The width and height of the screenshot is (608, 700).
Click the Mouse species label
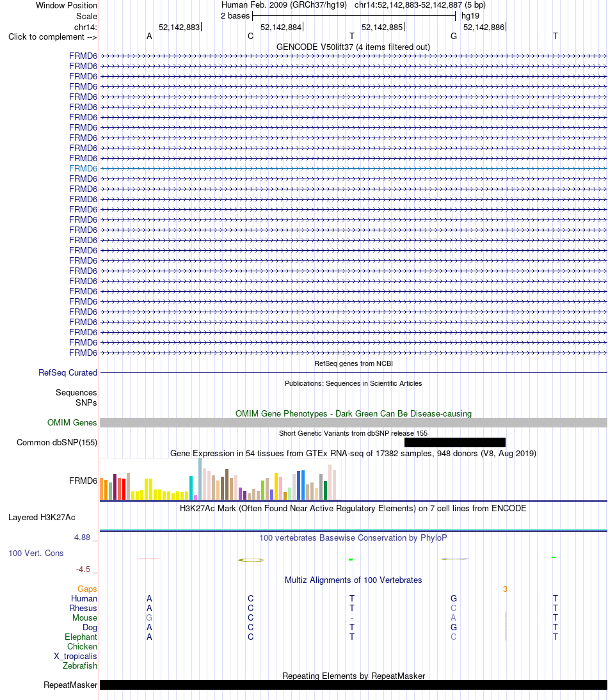pyautogui.click(x=85, y=618)
